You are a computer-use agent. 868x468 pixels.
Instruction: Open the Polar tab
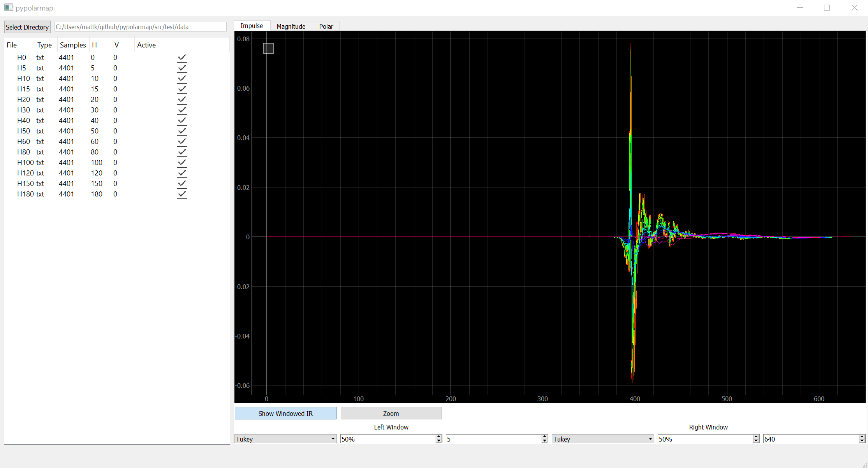coord(326,26)
